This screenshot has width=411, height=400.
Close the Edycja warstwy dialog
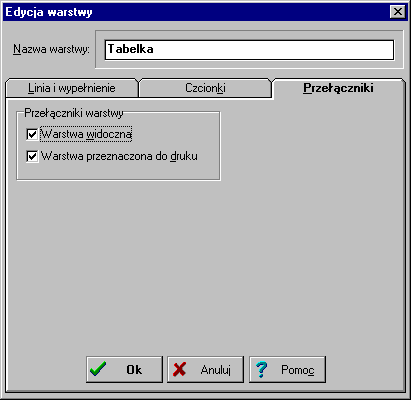point(398,12)
